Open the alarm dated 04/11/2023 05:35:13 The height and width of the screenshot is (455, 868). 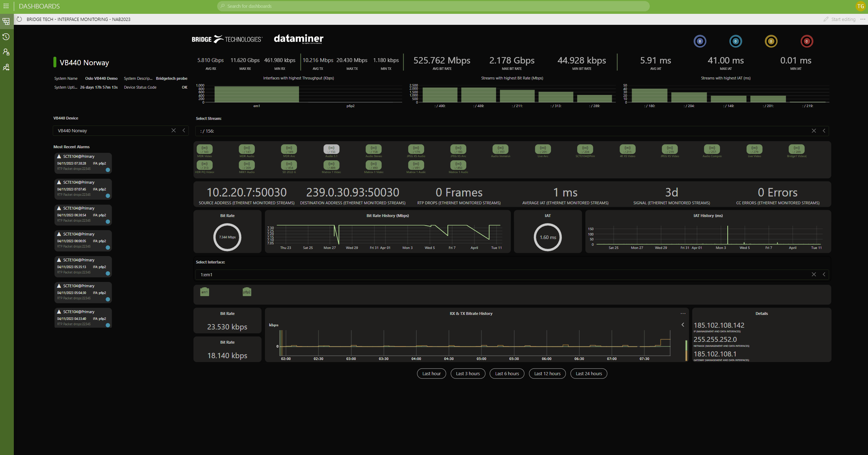(x=83, y=266)
